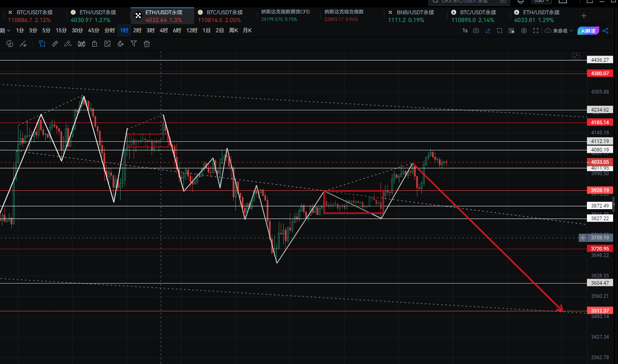Click the magnet snap tool icon
Image resolution: width=618 pixels, height=364 pixels.
(x=121, y=44)
